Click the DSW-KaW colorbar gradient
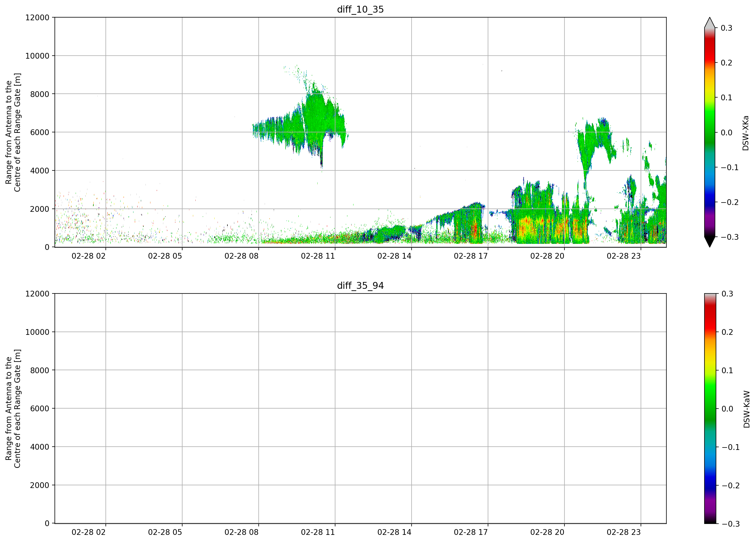 pos(710,409)
